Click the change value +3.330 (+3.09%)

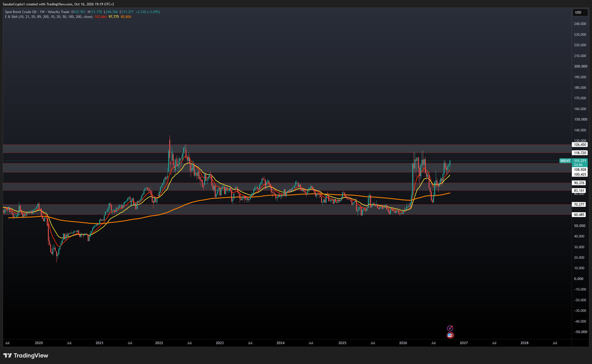point(147,11)
